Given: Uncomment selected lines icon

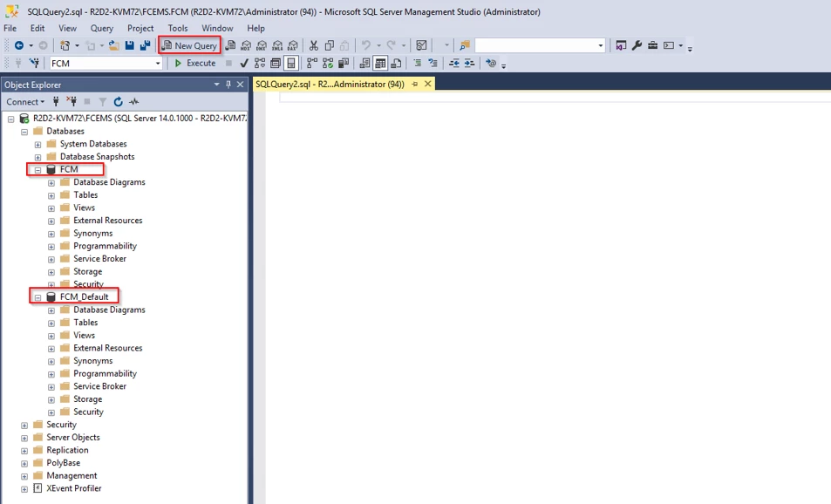Looking at the screenshot, I should point(433,63).
